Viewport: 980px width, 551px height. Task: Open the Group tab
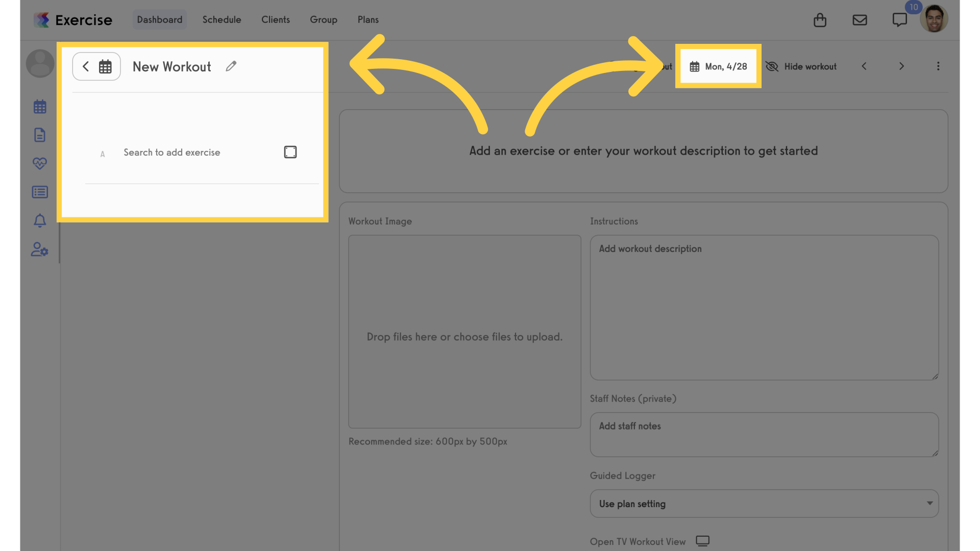[x=324, y=19]
